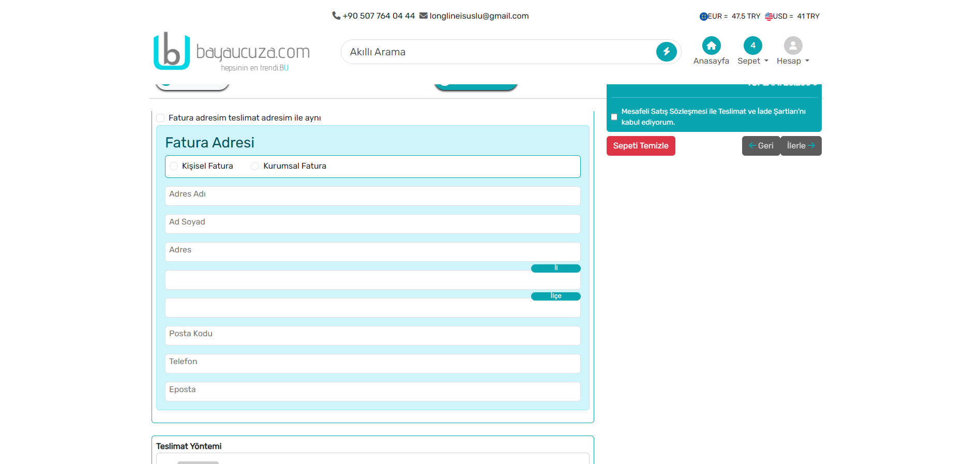Image resolution: width=980 pixels, height=464 pixels.
Task: Click the Adres Adı input field
Action: (x=372, y=196)
